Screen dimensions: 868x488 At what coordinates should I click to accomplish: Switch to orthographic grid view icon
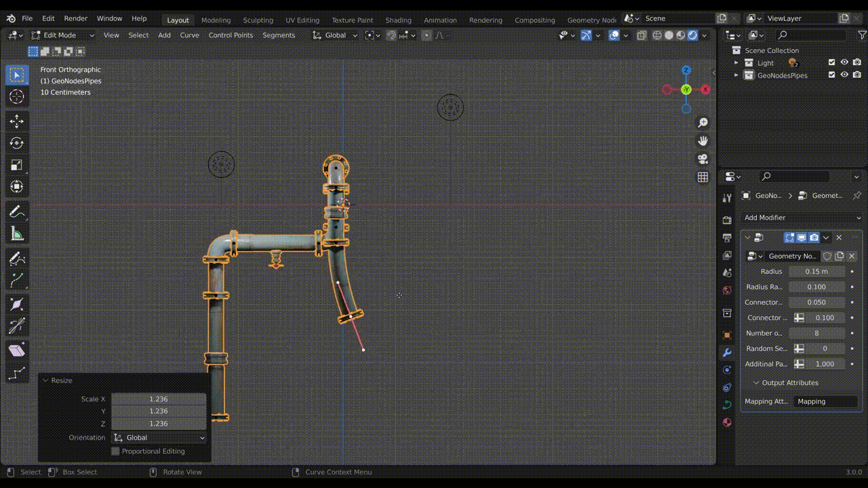coord(703,178)
